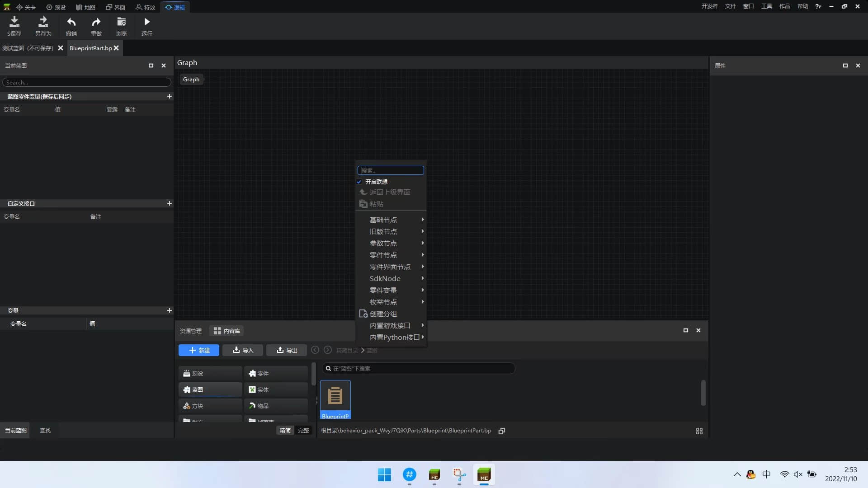Expand the 零件节点 submenu
This screenshot has height=488, width=868.
(x=391, y=255)
